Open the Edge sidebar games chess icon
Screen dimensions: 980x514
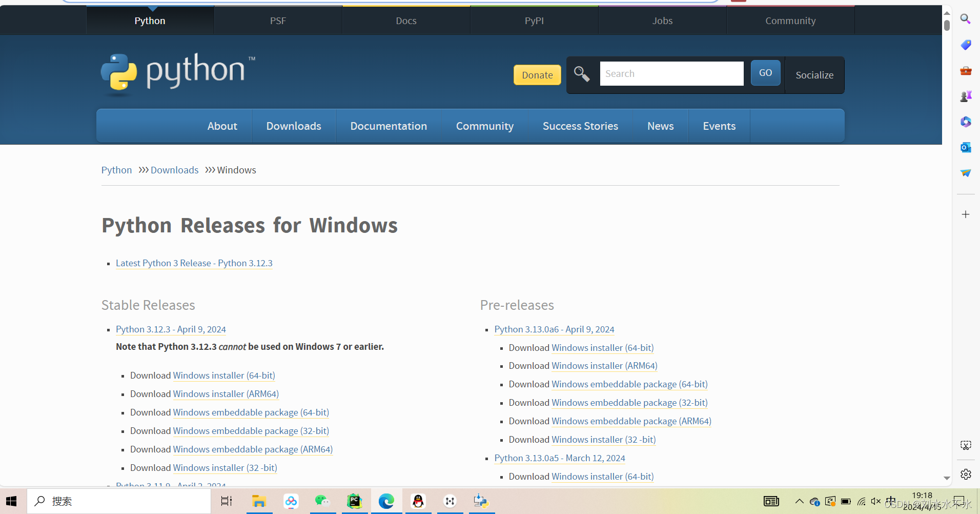pos(966,96)
